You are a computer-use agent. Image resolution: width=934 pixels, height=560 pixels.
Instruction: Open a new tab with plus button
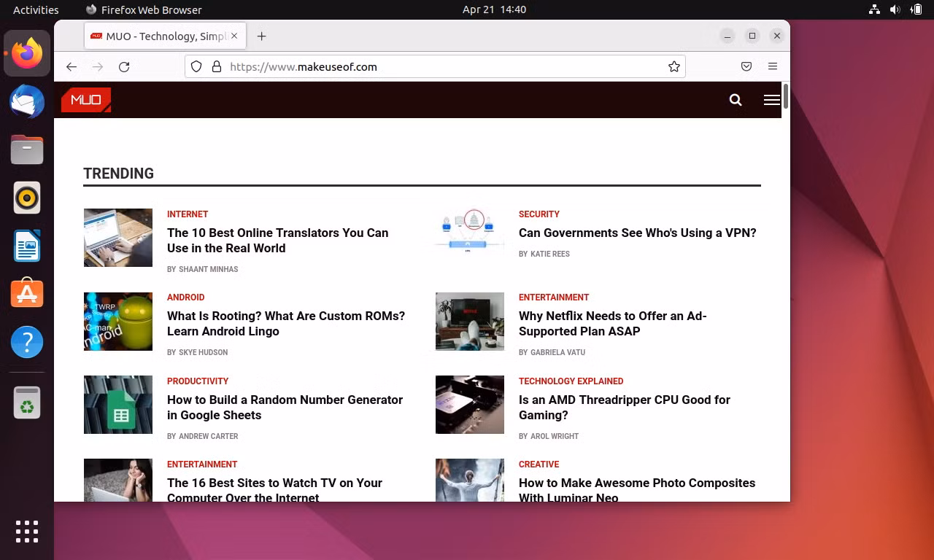coord(262,36)
